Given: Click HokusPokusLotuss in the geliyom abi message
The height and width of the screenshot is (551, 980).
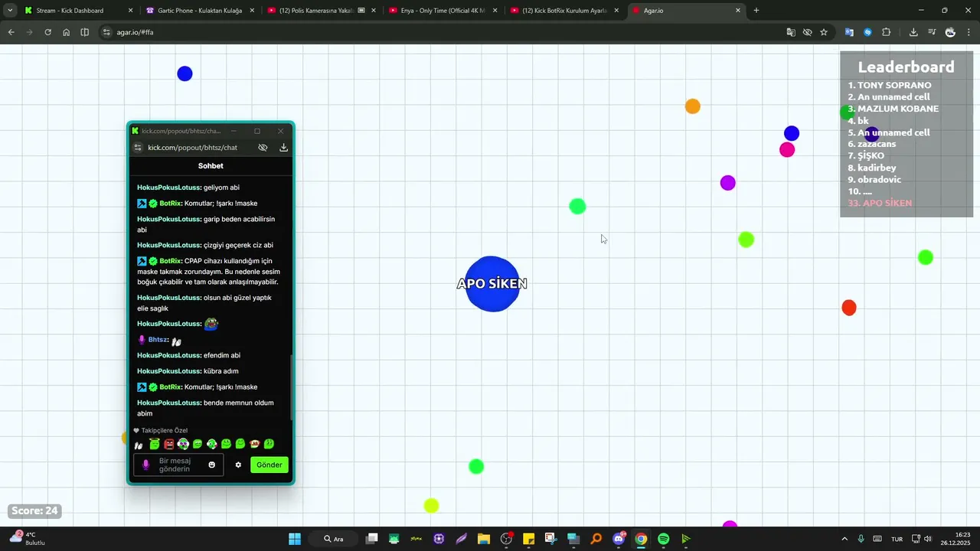Looking at the screenshot, I should pos(169,187).
